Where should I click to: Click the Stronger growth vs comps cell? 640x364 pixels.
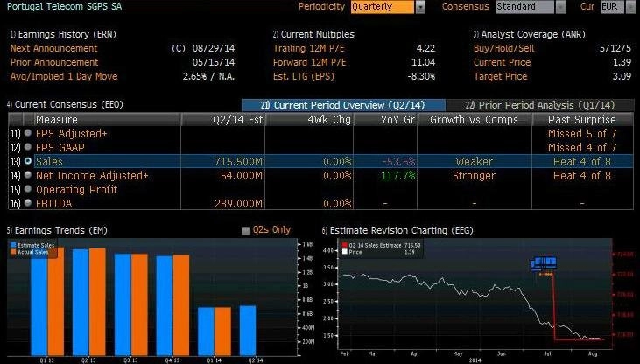[474, 176]
